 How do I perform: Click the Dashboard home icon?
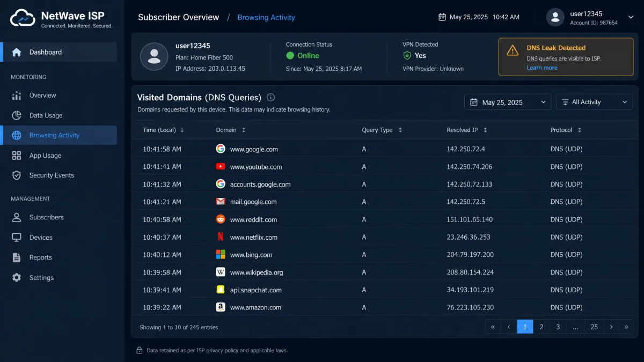(x=17, y=52)
